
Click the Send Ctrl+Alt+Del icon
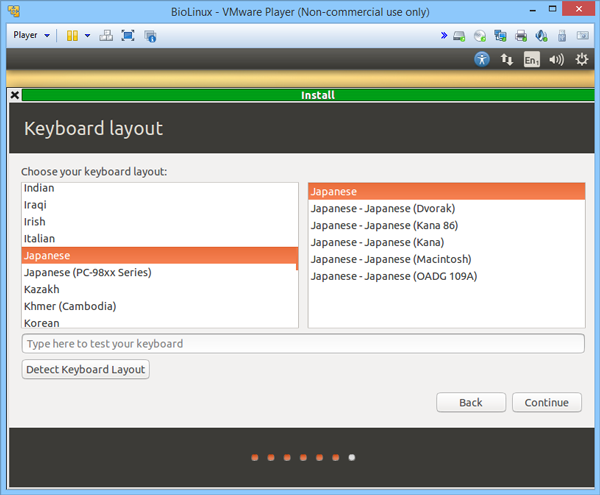[x=106, y=36]
